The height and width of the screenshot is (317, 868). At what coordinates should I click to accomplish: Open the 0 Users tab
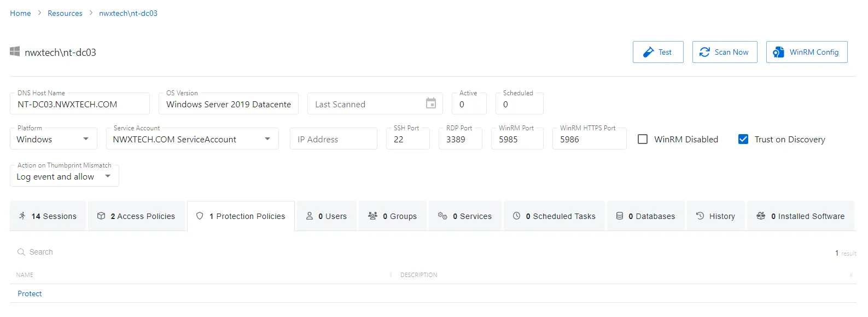pos(327,216)
